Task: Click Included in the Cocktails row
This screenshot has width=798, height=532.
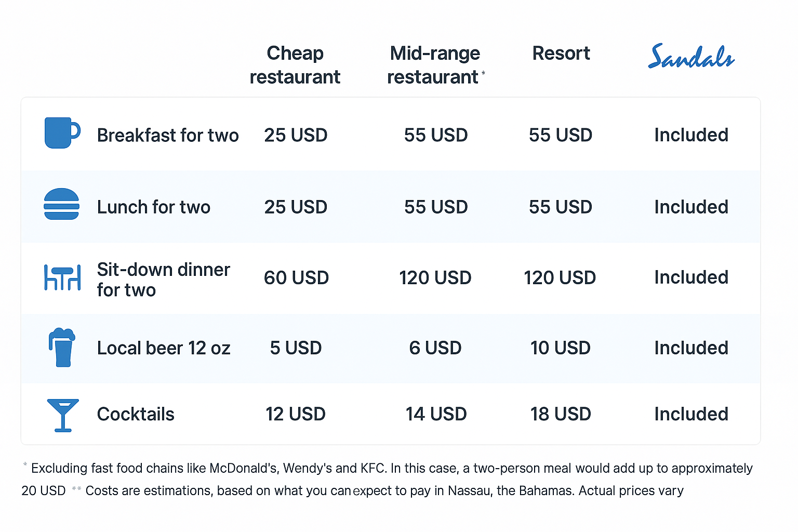Action: tap(691, 415)
